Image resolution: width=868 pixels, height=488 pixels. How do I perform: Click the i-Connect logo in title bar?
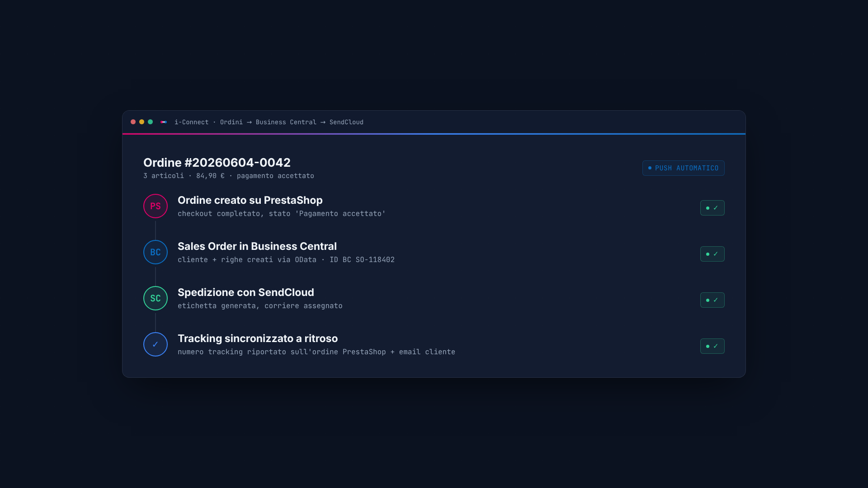[164, 122]
